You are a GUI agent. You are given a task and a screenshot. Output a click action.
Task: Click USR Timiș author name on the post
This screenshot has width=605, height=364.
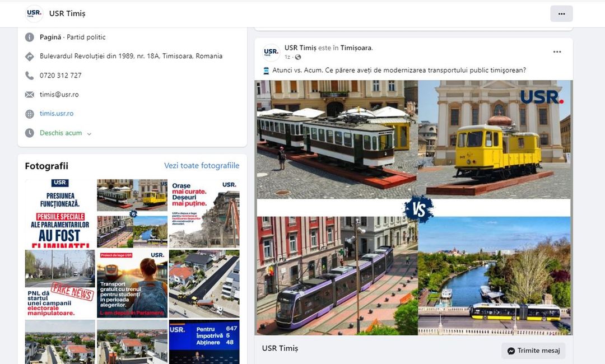click(x=300, y=48)
